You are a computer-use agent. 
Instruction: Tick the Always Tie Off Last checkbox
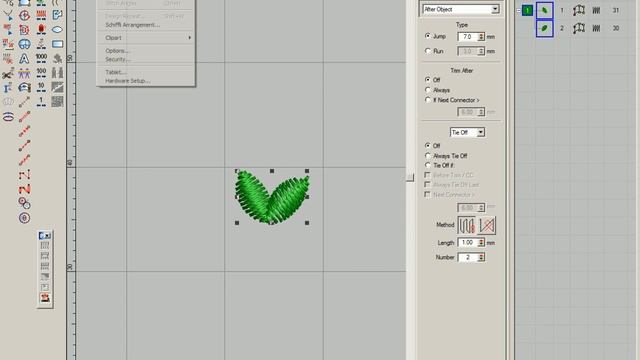tap(427, 184)
